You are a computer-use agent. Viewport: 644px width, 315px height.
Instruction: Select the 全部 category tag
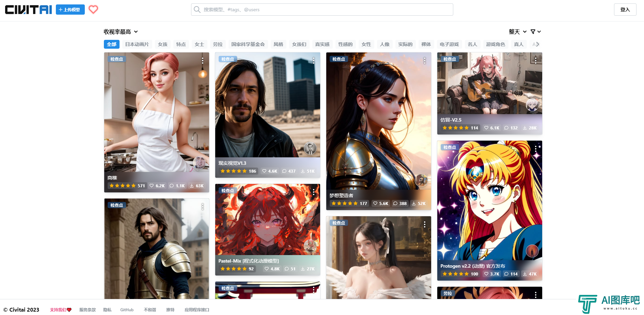[112, 44]
